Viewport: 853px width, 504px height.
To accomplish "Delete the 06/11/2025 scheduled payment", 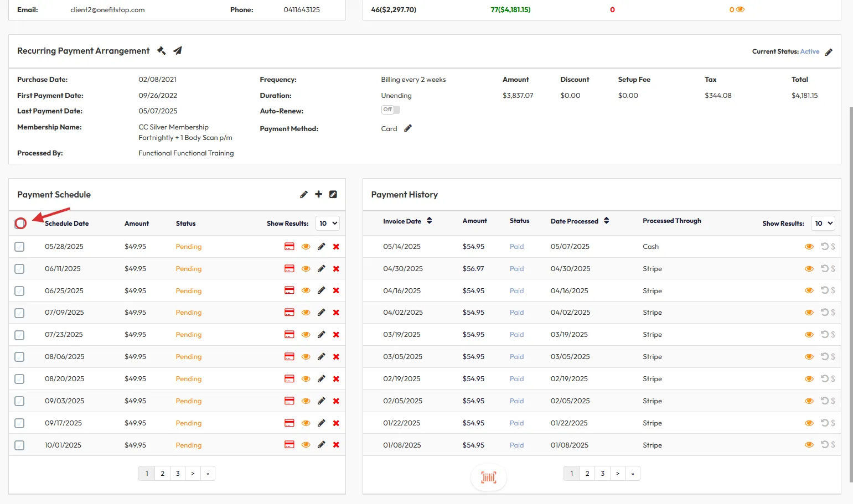I will (336, 269).
